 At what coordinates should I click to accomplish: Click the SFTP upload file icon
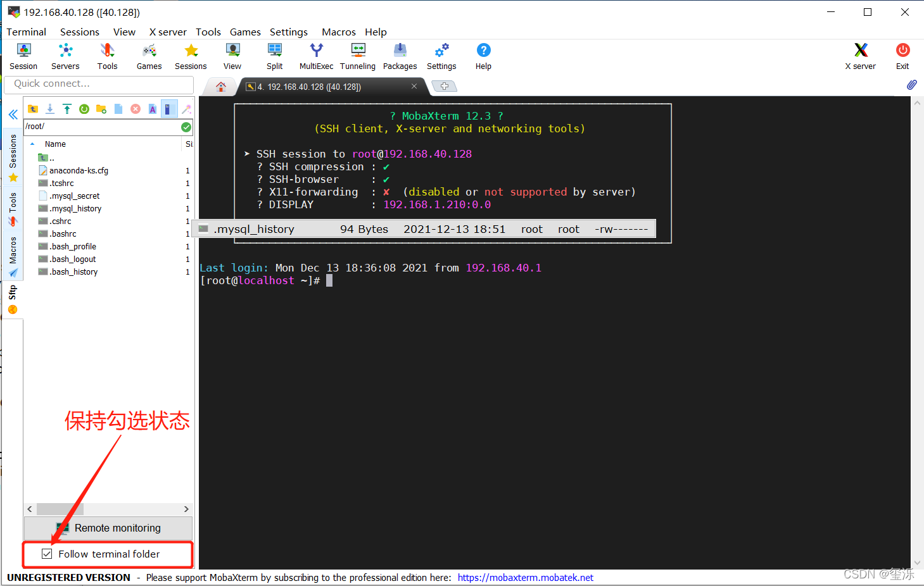(x=67, y=109)
